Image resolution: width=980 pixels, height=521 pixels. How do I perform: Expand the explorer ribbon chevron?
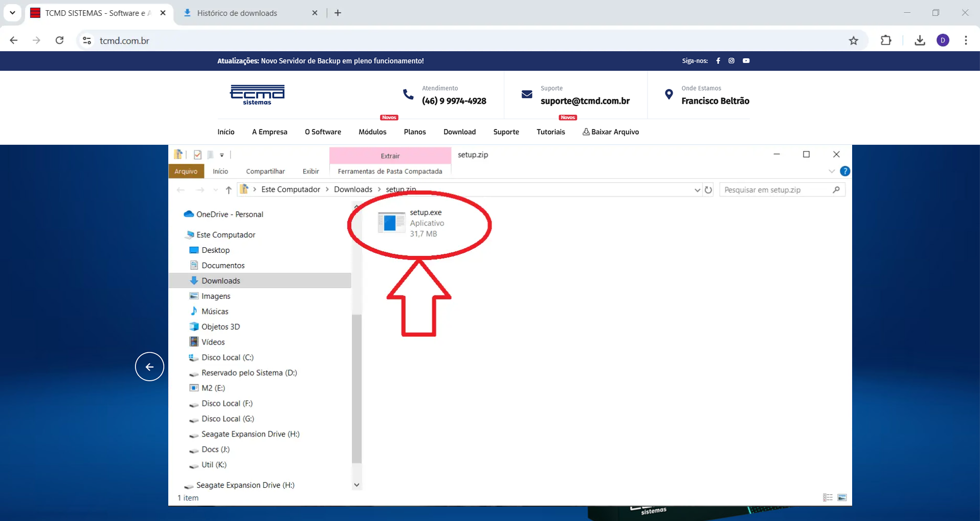click(x=832, y=171)
